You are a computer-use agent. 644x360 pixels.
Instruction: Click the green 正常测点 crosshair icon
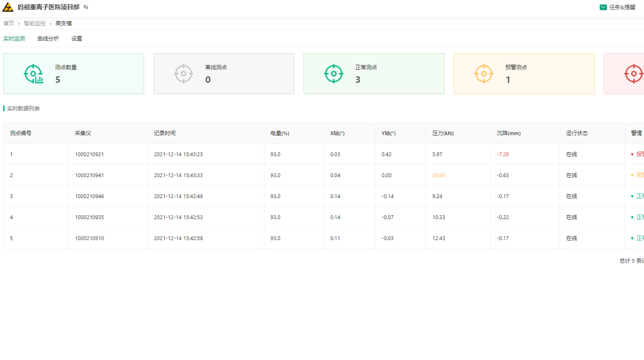334,74
